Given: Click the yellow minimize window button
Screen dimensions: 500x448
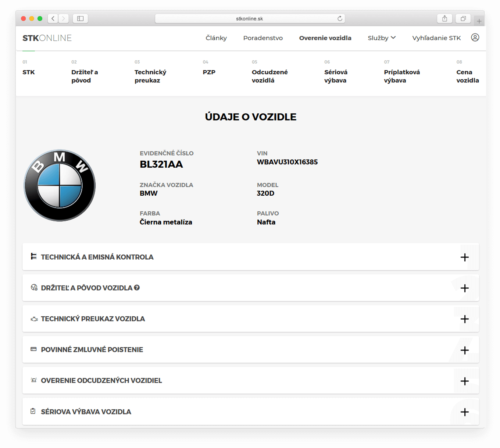Looking at the screenshot, I should 32,18.
